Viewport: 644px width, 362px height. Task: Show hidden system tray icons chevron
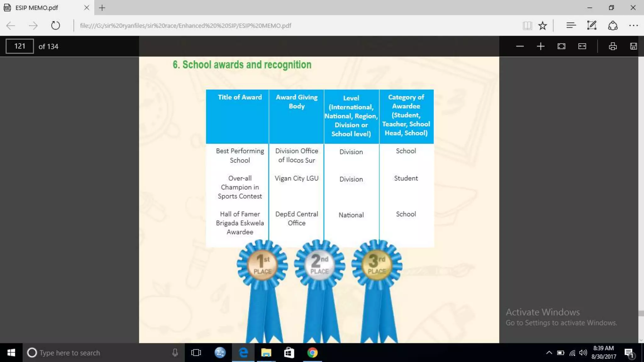549,353
